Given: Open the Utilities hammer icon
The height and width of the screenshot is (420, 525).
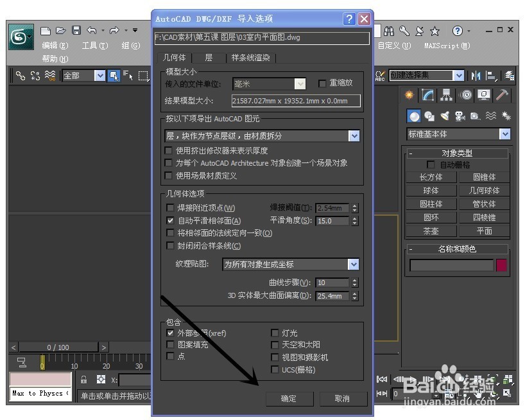Looking at the screenshot, I should tap(503, 95).
